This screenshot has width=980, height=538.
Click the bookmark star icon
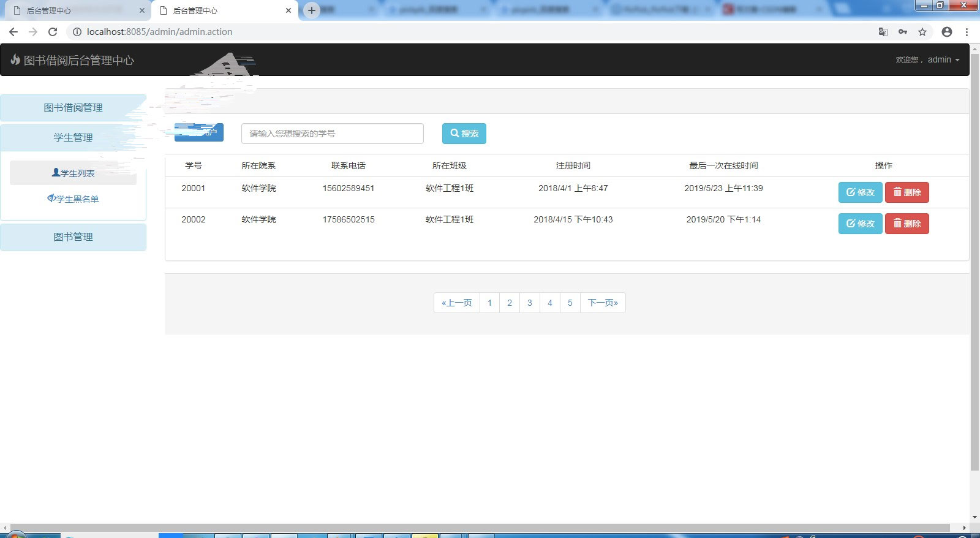pos(922,32)
